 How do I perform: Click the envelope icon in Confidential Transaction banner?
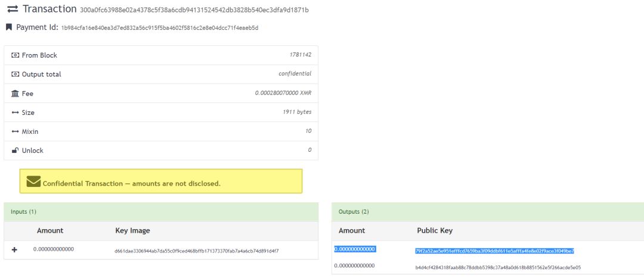click(x=33, y=181)
